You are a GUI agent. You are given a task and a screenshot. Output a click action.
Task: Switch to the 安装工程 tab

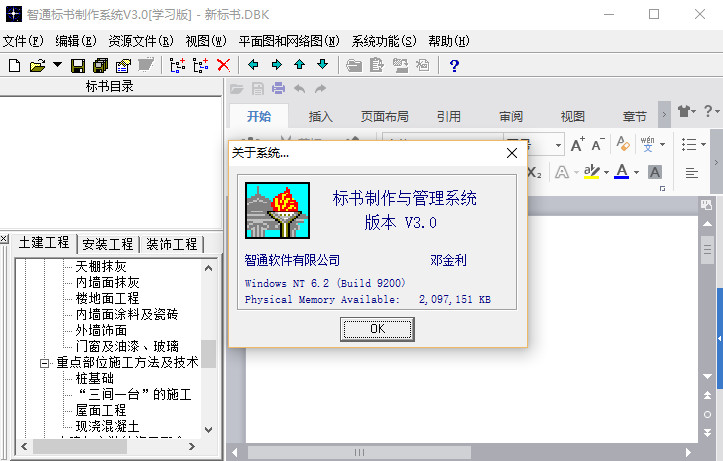pos(108,244)
